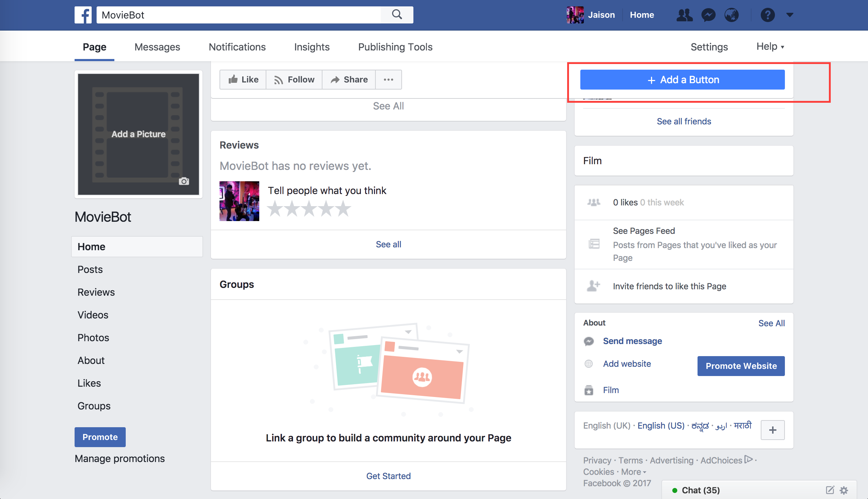Expand the account menu arrow in top bar
Screen dimensions: 868x499
(790, 15)
